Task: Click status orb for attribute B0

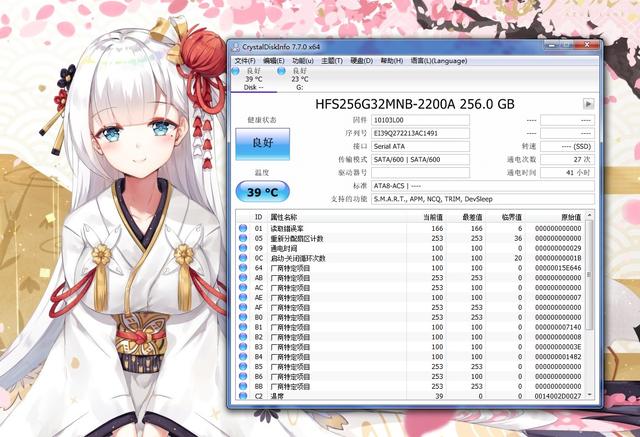Action: (243, 317)
